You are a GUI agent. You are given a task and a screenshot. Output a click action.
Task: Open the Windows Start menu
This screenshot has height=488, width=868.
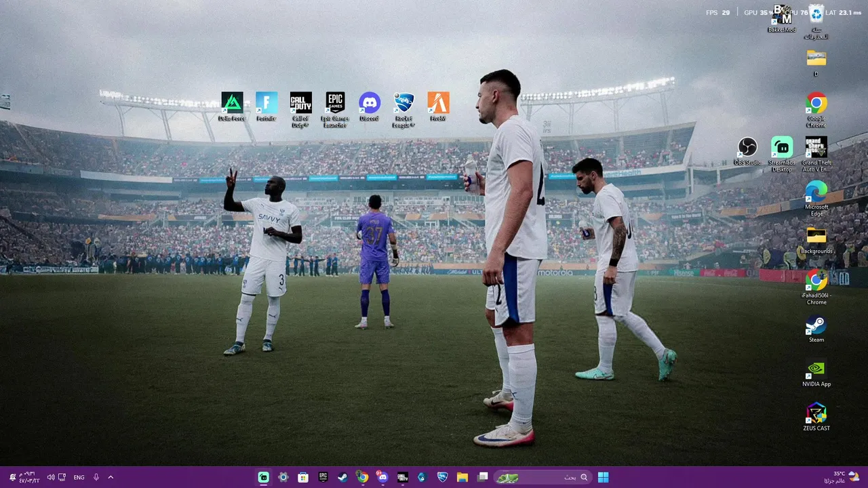tap(603, 477)
